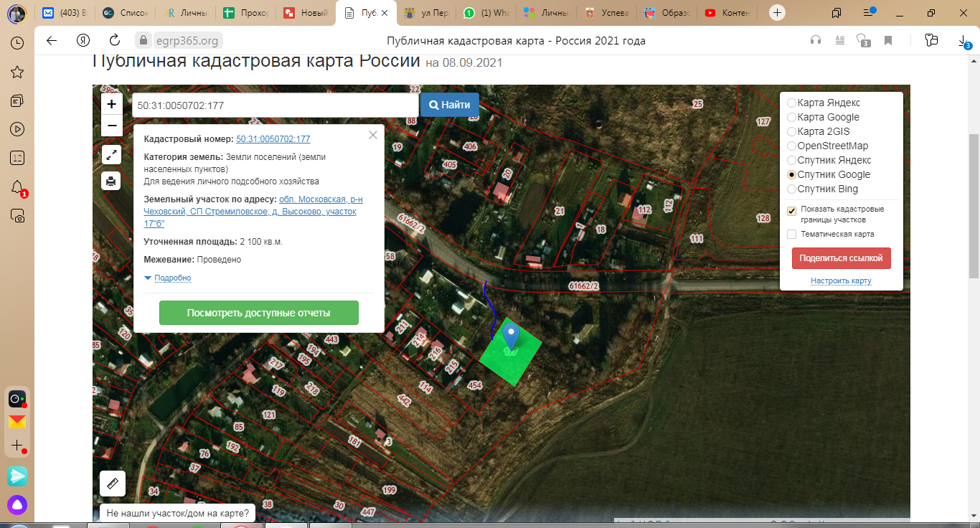Image resolution: width=980 pixels, height=528 pixels.
Task: Switch to the (403) mail tab
Action: 65,13
